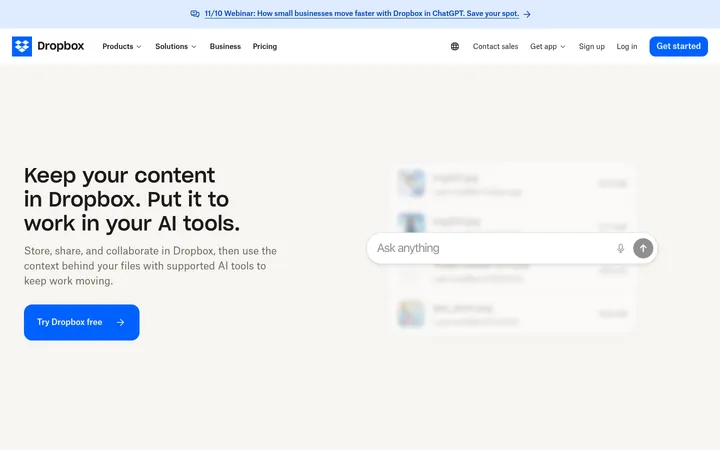Go to the Business page
Screen dimensions: 720x450
coord(225,46)
